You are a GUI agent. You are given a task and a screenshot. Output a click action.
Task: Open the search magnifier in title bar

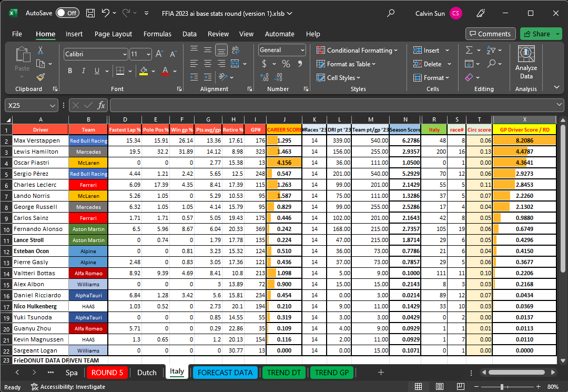point(390,13)
